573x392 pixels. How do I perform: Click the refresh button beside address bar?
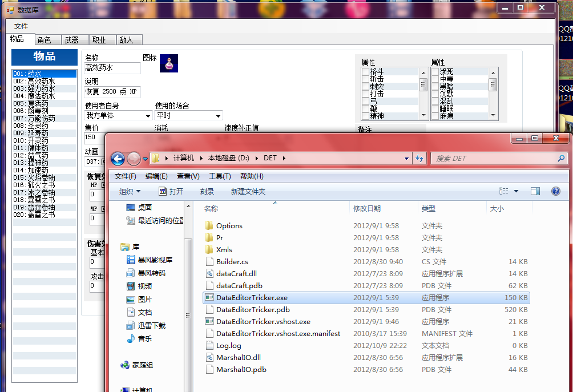(419, 158)
